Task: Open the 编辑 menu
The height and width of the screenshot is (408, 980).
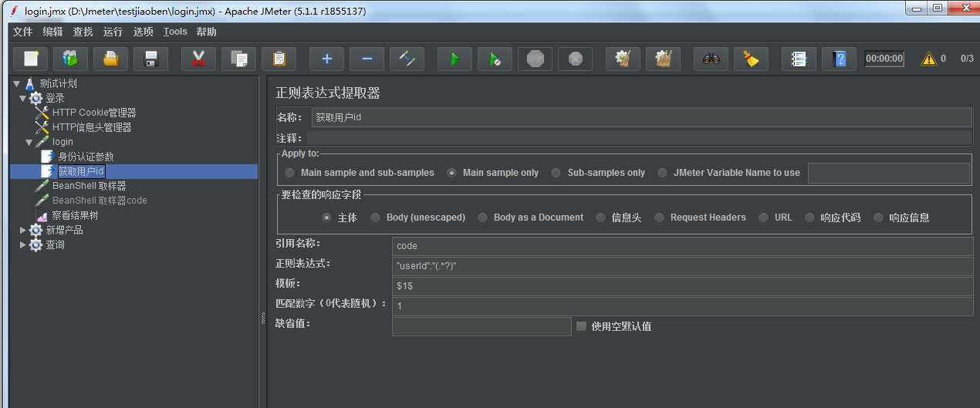Action: [53, 32]
